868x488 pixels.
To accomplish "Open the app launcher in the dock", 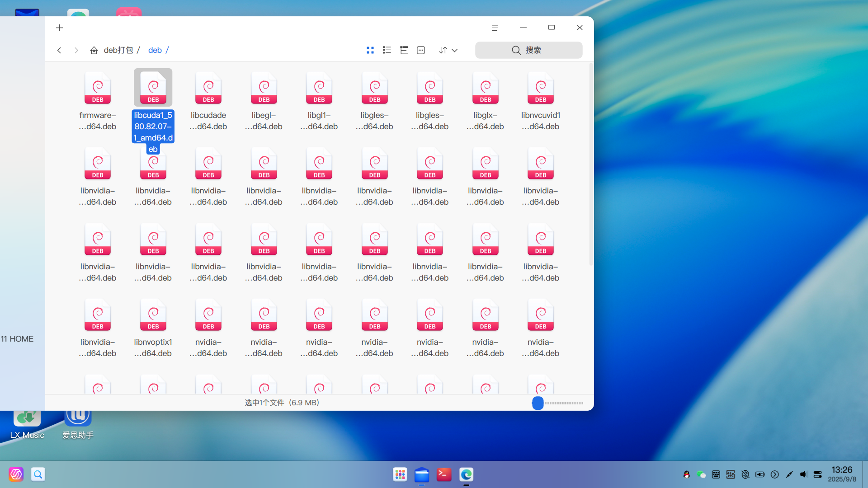I will tap(400, 474).
